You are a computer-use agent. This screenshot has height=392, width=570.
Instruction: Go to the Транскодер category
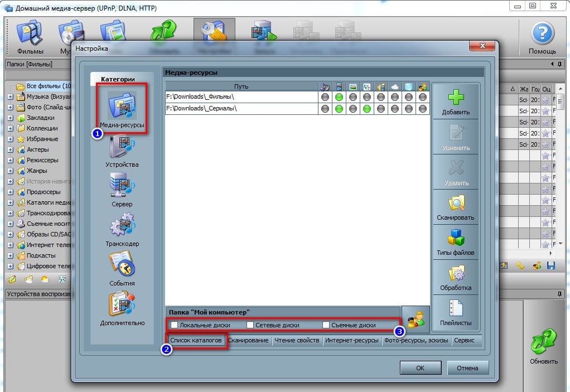(122, 227)
